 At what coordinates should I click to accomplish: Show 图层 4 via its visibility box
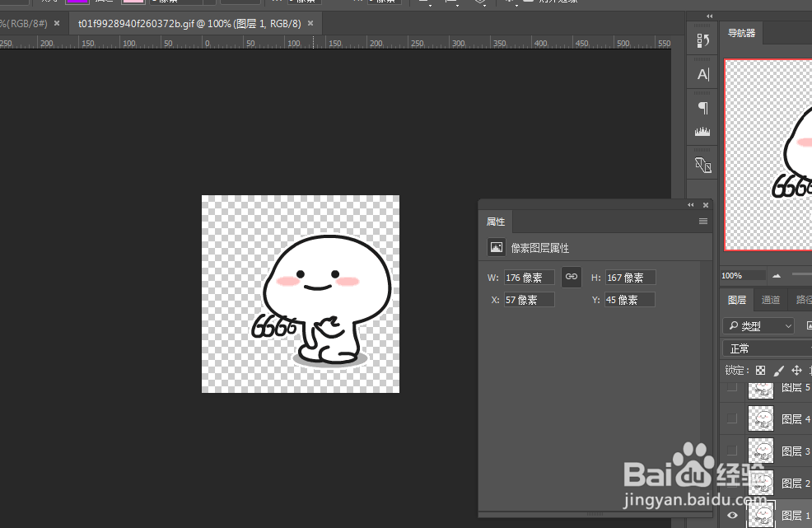(732, 418)
